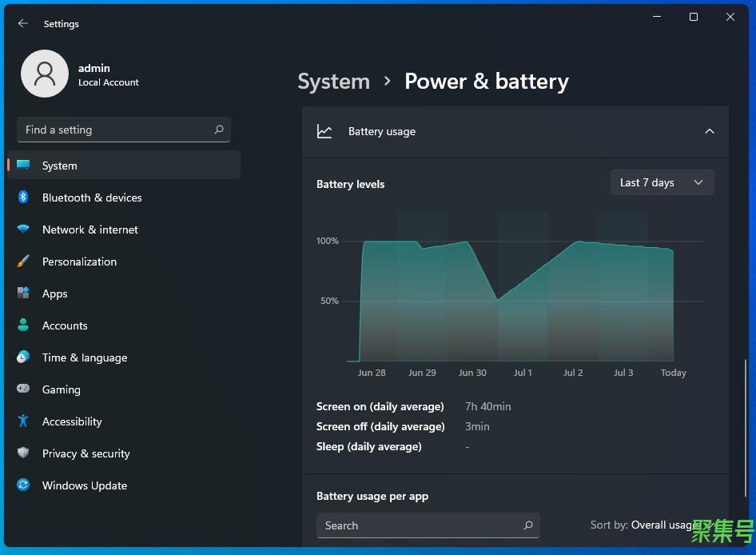Viewport: 756px width, 555px height.
Task: Go to Personalization settings
Action: pos(124,262)
